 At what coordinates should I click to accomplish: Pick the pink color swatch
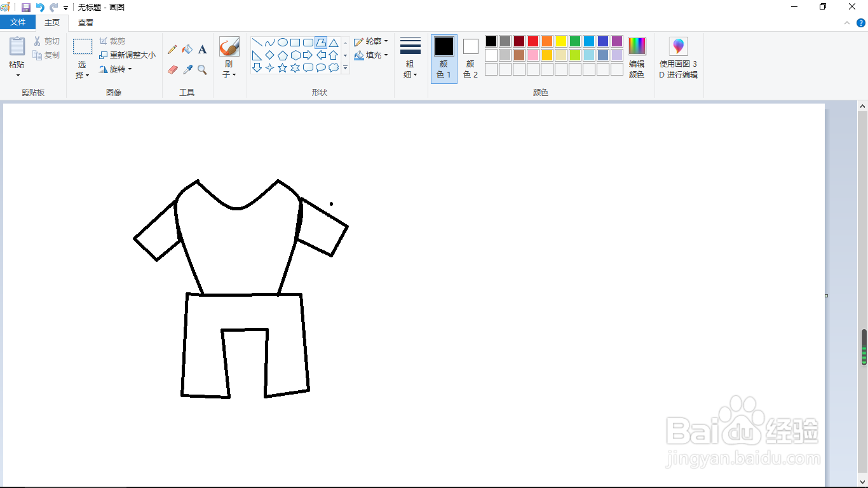533,55
